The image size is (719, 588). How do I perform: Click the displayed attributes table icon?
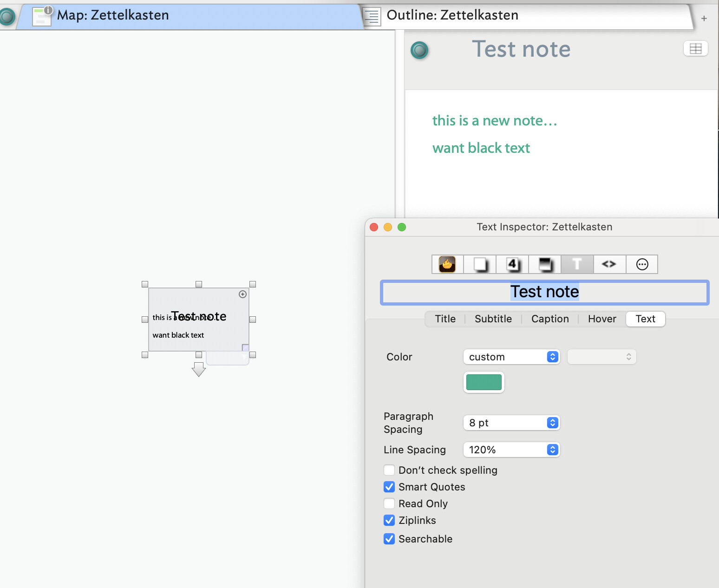[x=695, y=49]
